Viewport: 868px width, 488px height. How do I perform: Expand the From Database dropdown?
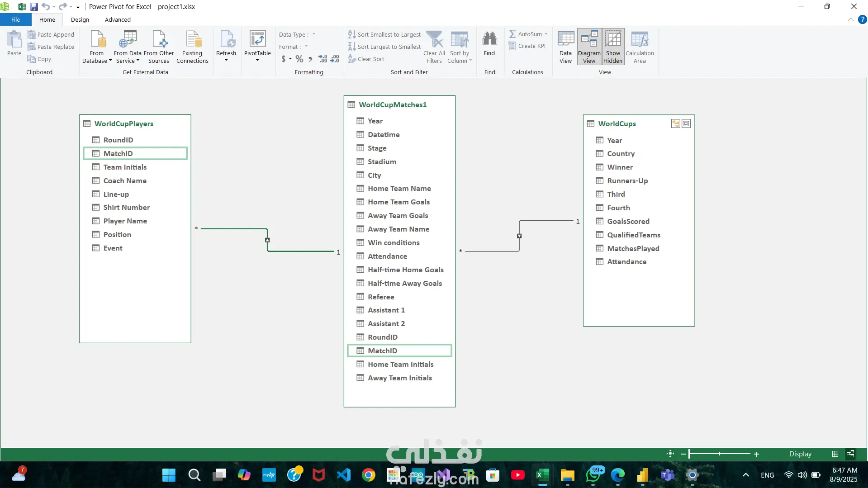(x=110, y=61)
